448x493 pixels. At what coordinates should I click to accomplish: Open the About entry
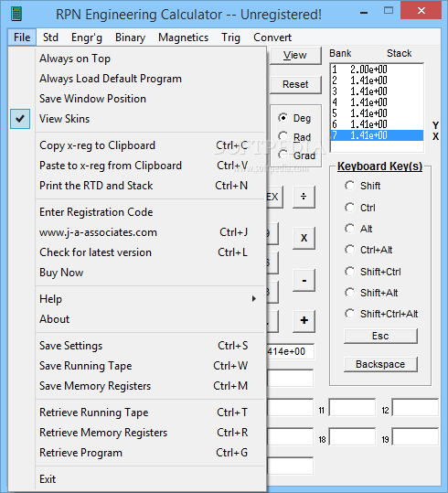click(137, 319)
